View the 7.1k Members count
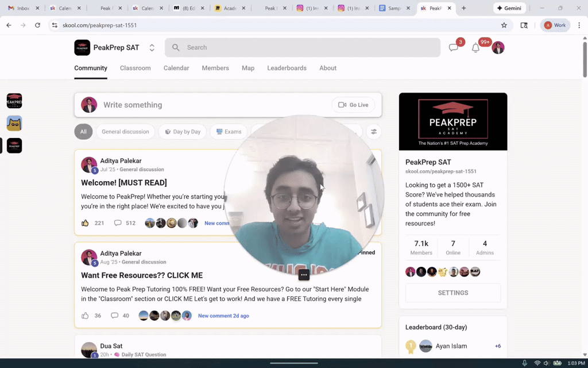This screenshot has width=588, height=368. pyautogui.click(x=421, y=247)
